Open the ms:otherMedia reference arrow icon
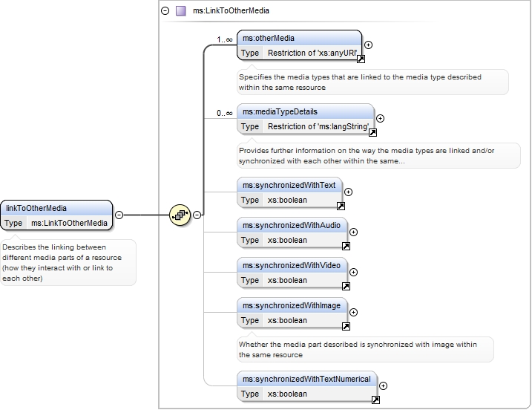The image size is (532, 410). (361, 59)
